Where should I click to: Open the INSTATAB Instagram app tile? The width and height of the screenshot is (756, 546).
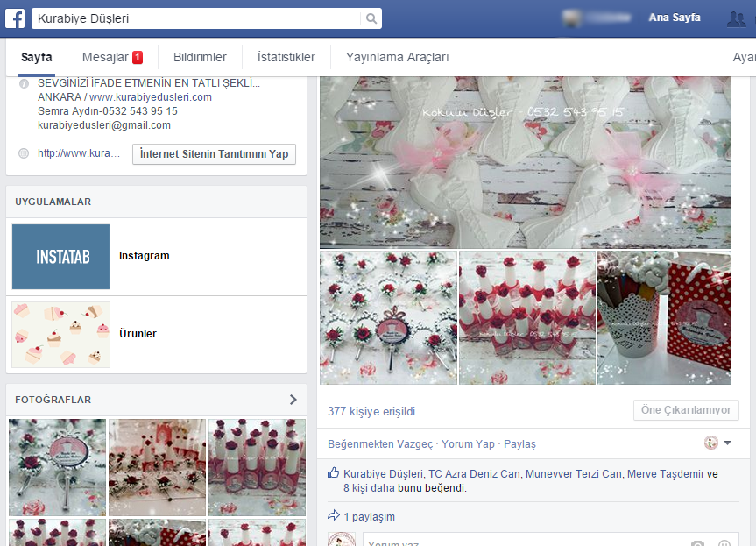(60, 257)
